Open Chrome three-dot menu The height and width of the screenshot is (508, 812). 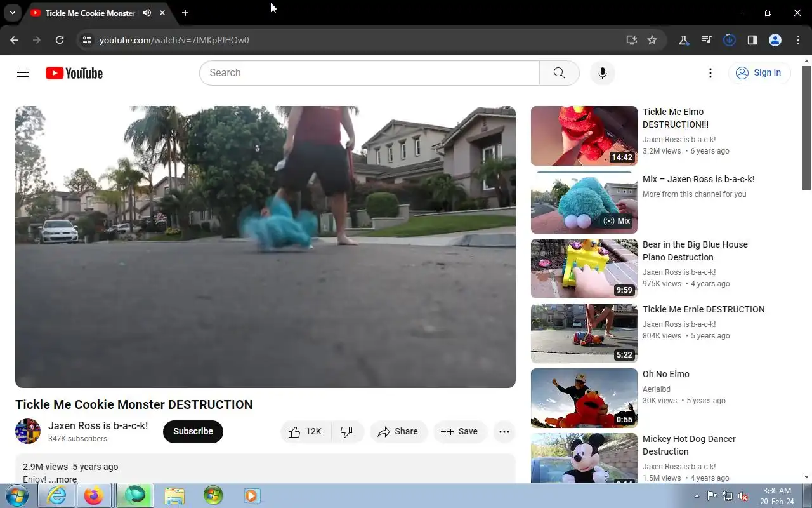tap(798, 40)
